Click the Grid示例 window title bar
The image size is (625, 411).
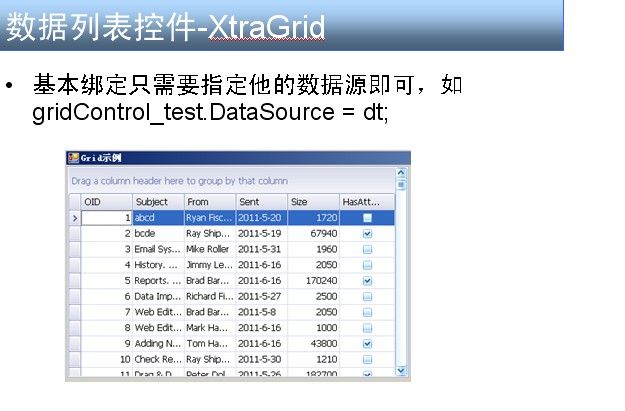click(238, 158)
